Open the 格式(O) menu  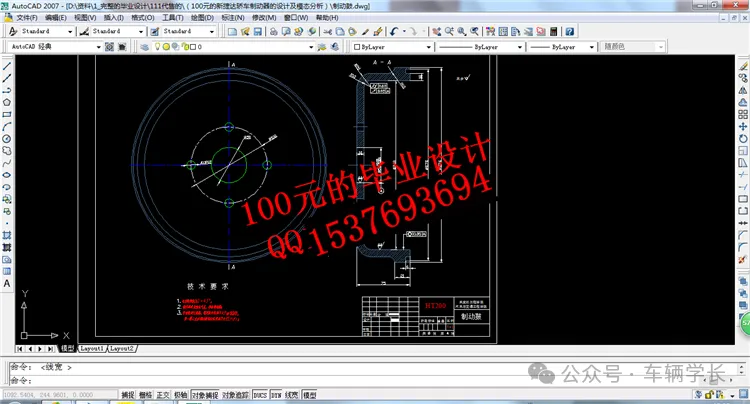[x=143, y=18]
